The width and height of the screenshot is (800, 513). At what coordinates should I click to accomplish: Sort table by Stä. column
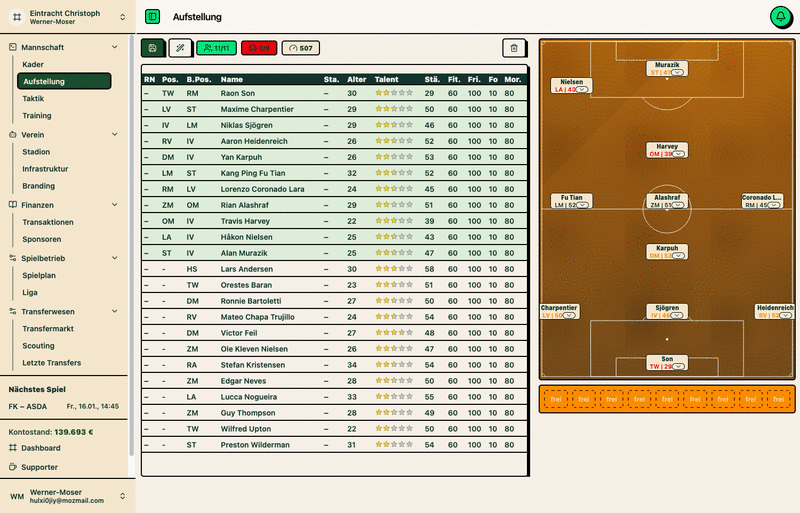(432, 79)
